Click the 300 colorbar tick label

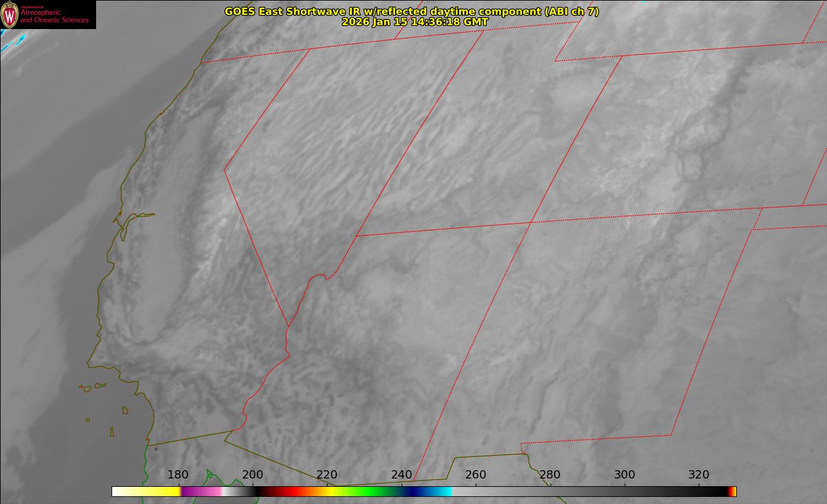pos(625,474)
